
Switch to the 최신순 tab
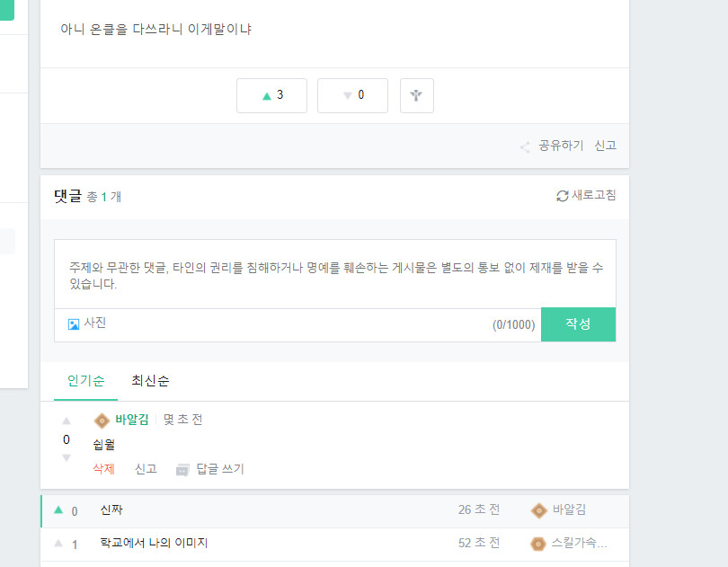click(x=150, y=381)
